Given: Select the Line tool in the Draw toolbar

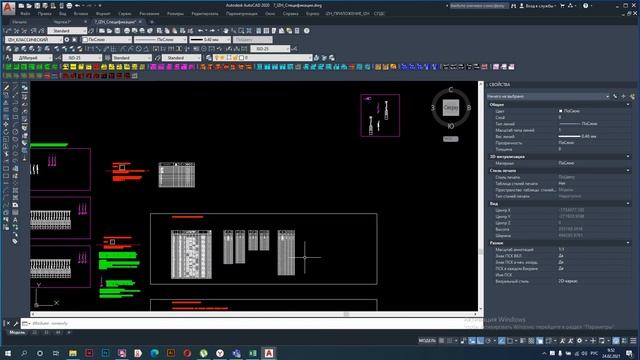Looking at the screenshot, I should click(x=15, y=87).
